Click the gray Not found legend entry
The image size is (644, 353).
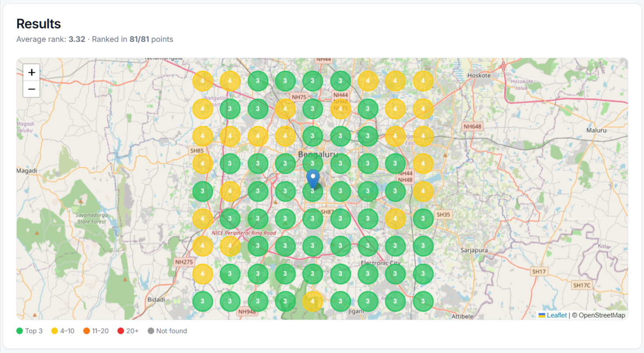click(167, 331)
